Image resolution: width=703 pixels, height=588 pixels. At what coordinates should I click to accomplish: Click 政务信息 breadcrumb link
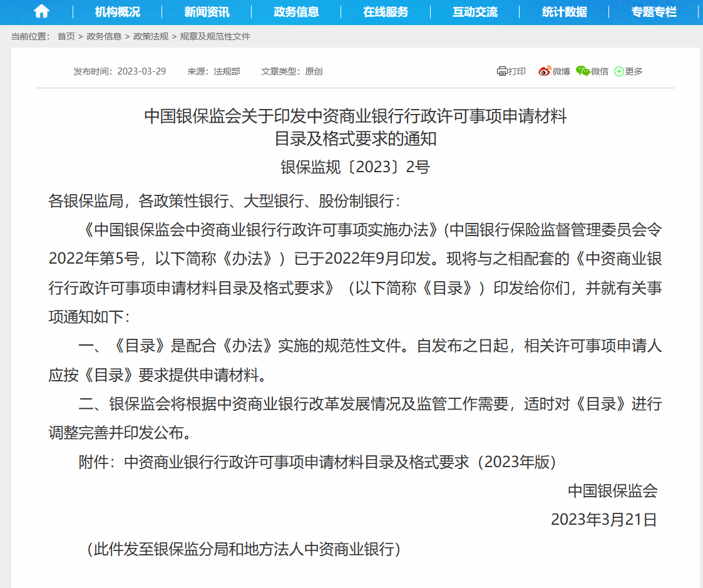[x=104, y=36]
